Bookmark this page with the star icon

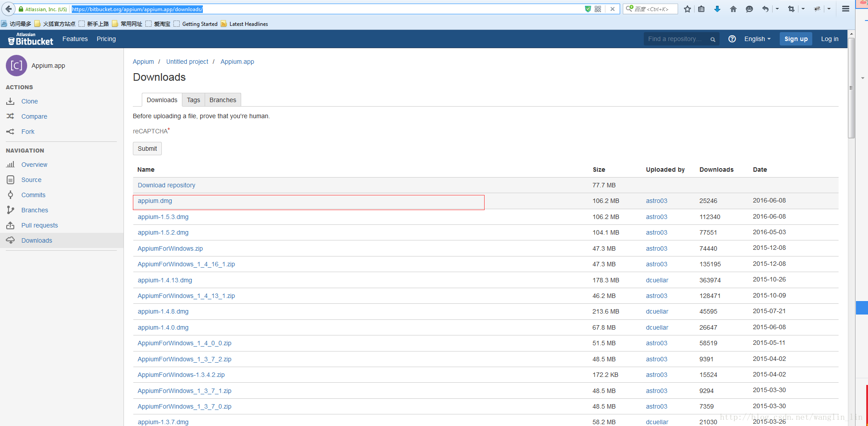(x=687, y=9)
